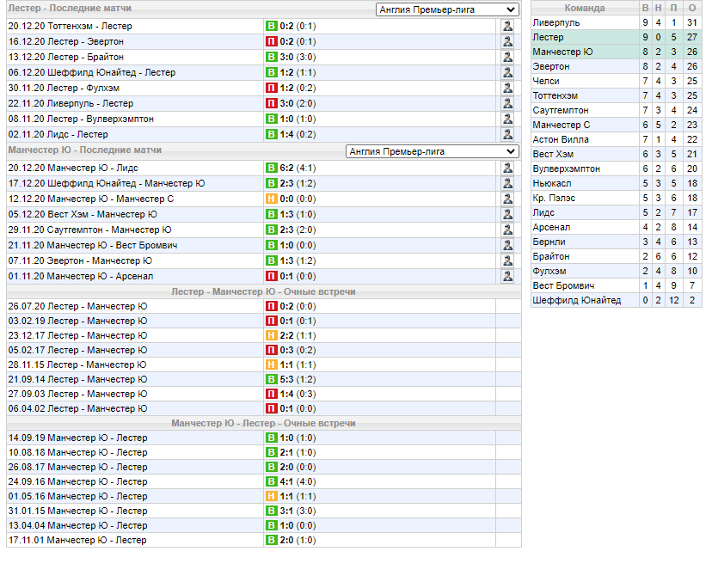
Task: Click Манчестер Ю - Лестер - Очные встречи header
Action: point(263,423)
